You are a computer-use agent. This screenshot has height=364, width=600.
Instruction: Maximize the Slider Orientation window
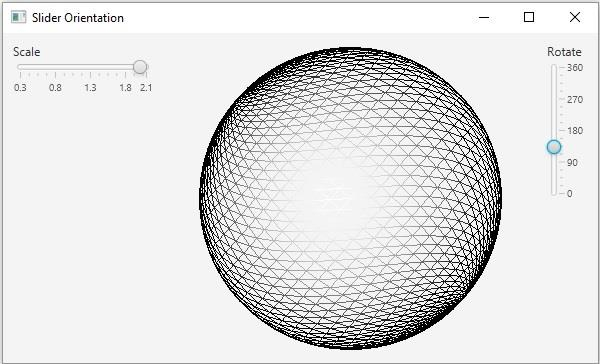(x=529, y=17)
